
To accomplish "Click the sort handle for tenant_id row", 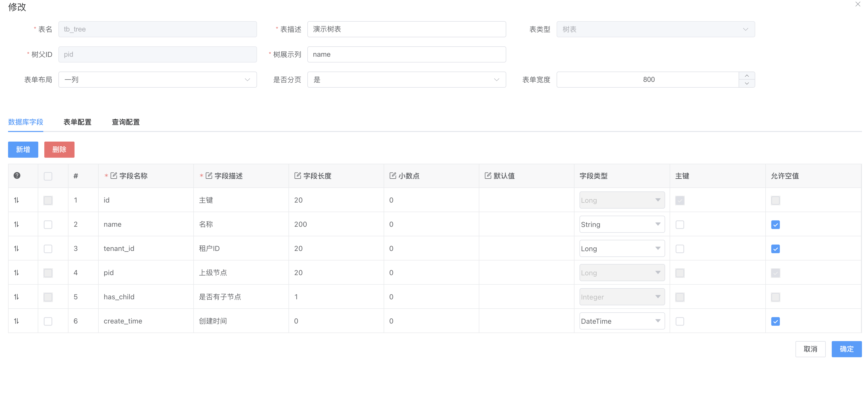I will [x=16, y=249].
